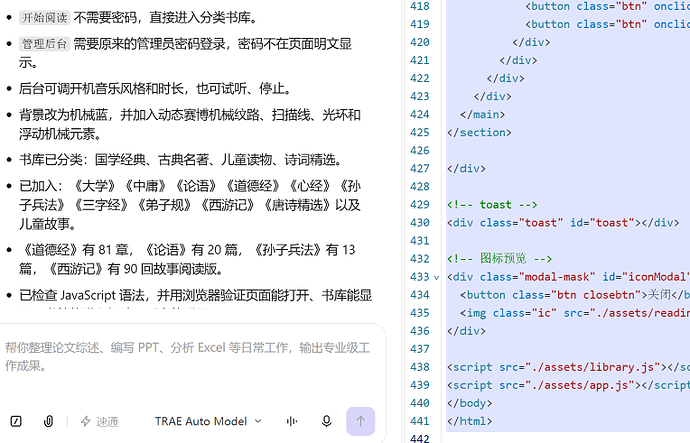Screen dimensions: 690x443
Task: Attach a file with the paperclip icon
Action: point(48,421)
